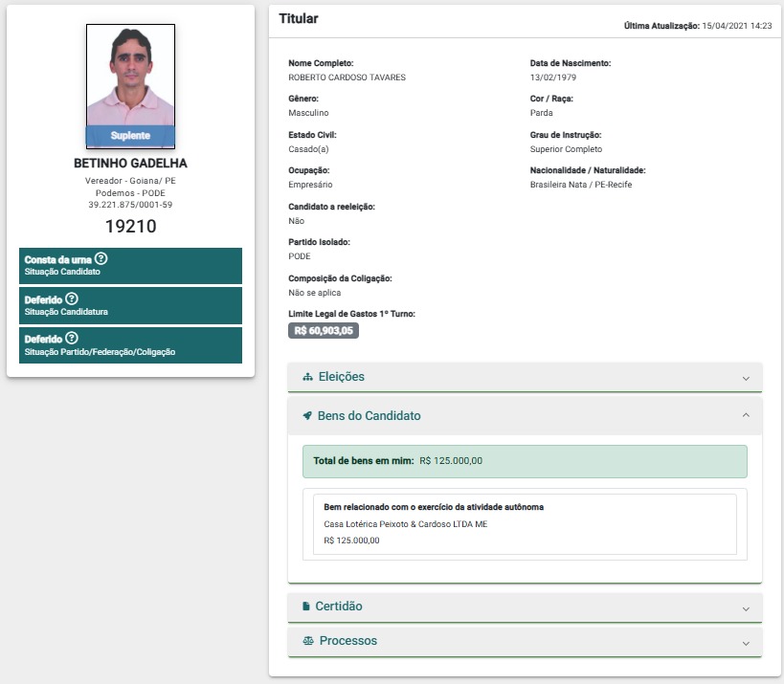Click the birth date 13/02/1979
Screen dimensions: 784x684
553,77
